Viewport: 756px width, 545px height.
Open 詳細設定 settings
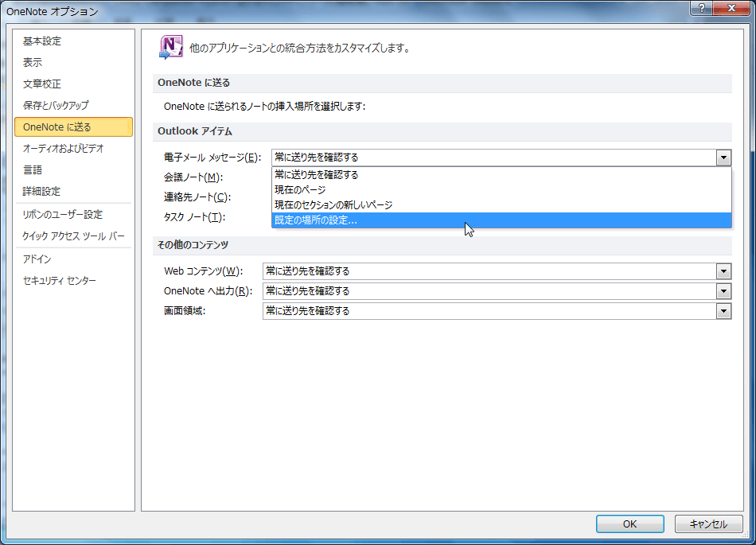(x=73, y=191)
